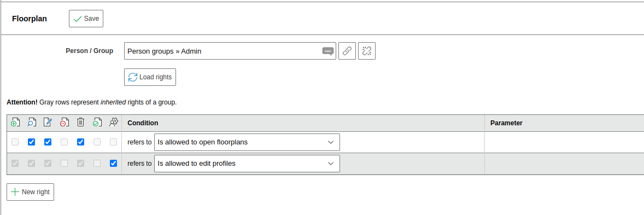Viewport: 644px width, 215px height.
Task: Click the create-right document plus icon
Action: pyautogui.click(x=15, y=122)
